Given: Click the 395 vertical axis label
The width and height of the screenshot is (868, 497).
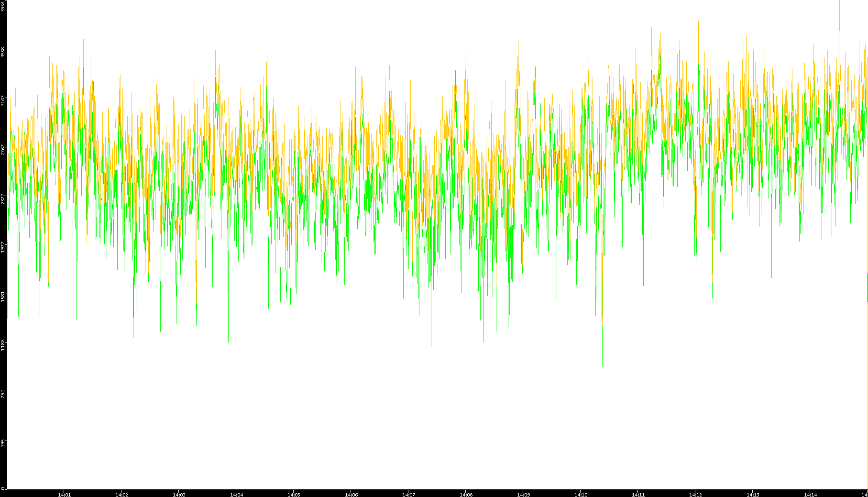Looking at the screenshot, I should pos(3,443).
